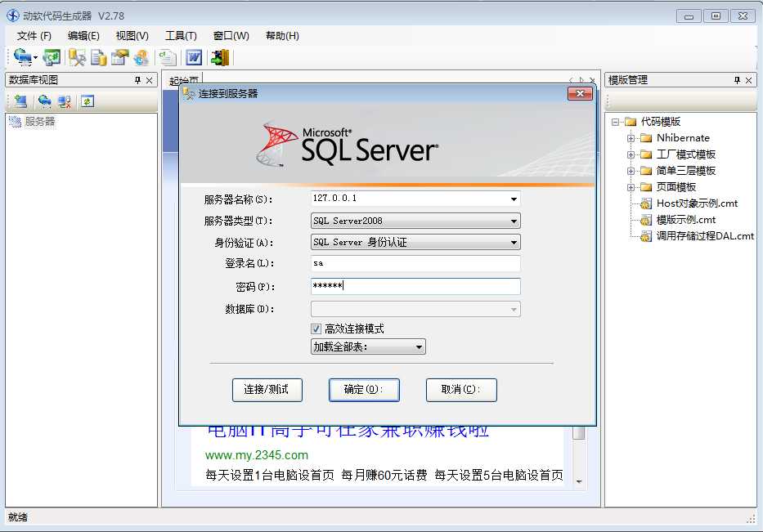
Task: Expand the 页面模板 folder
Action: 631,188
